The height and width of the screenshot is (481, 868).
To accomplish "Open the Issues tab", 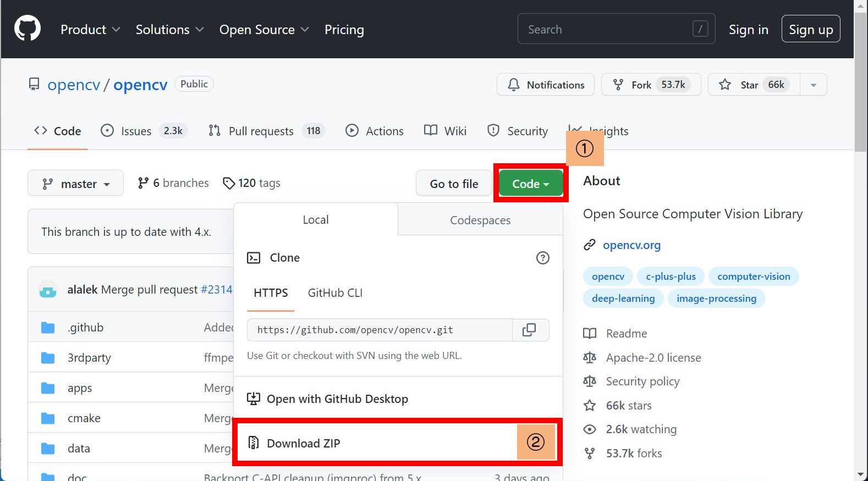I will 136,131.
